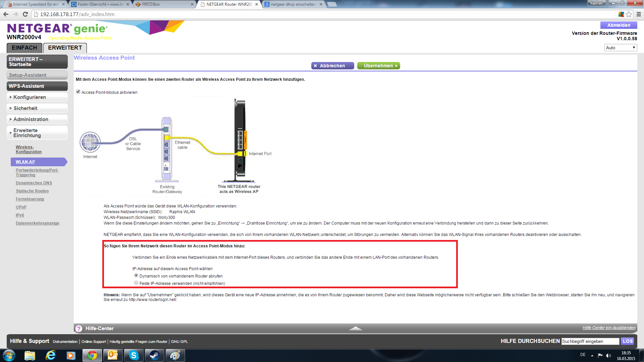Select Feste IP-Adresse verwenden option
The width and height of the screenshot is (644, 362).
point(136,283)
